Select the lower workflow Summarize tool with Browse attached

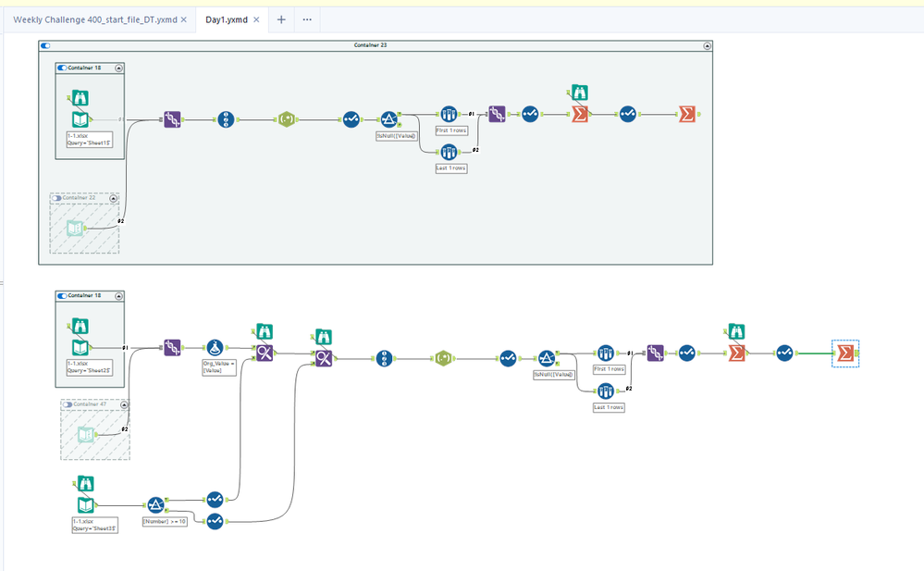click(x=736, y=354)
